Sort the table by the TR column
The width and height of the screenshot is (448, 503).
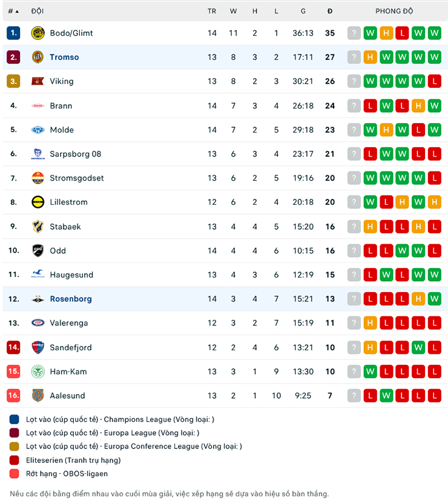click(x=212, y=11)
